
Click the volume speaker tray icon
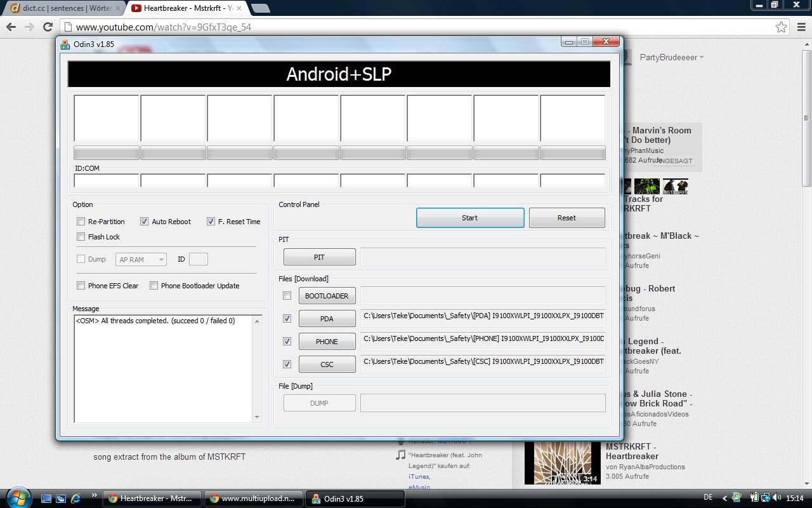click(x=778, y=498)
